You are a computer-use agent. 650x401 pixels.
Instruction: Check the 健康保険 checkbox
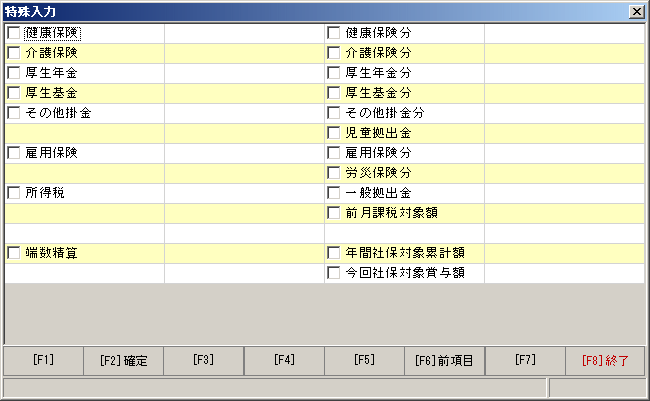[14, 33]
